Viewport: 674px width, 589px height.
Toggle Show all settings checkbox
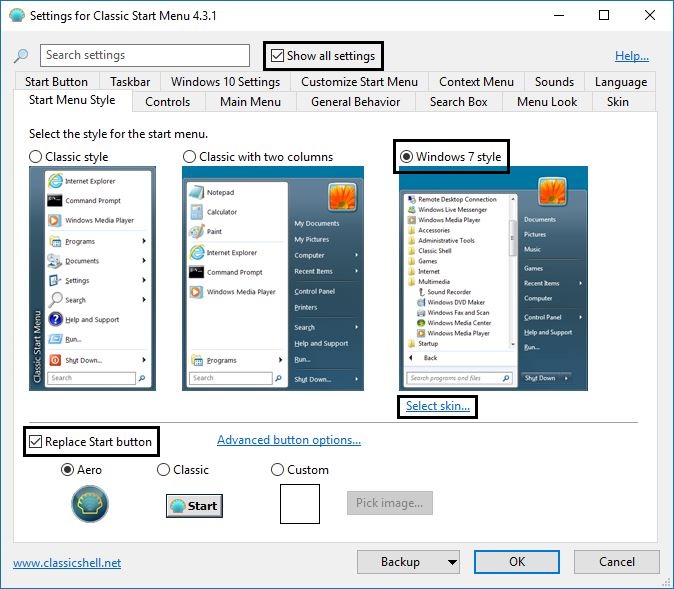pos(277,56)
